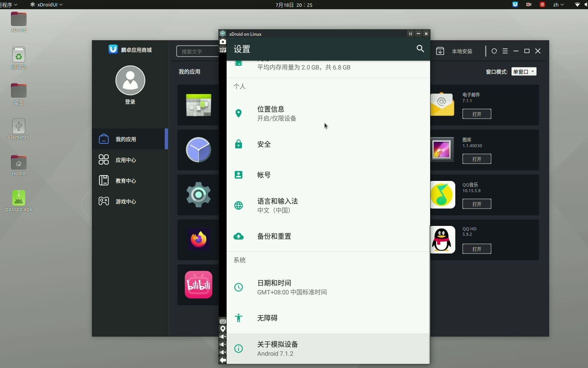
Task: Open the zh input language dropdown
Action: point(558,4)
